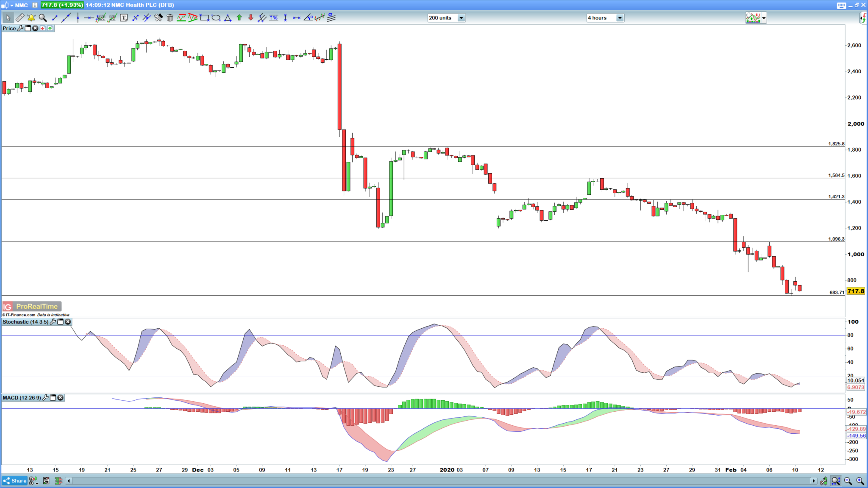This screenshot has height=488, width=868.
Task: Open Price panel wrench settings
Action: (x=20, y=28)
